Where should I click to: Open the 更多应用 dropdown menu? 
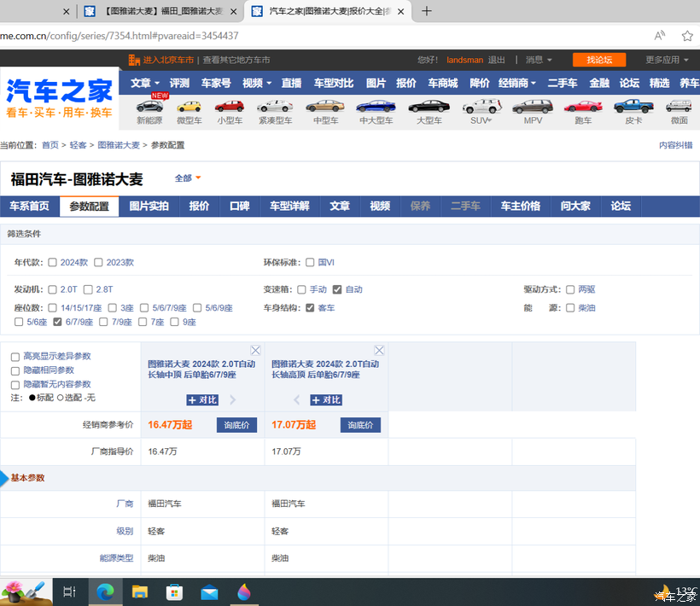[667, 60]
